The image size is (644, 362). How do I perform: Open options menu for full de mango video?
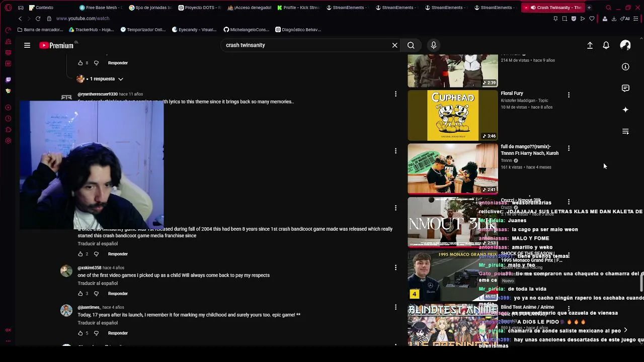point(569,148)
